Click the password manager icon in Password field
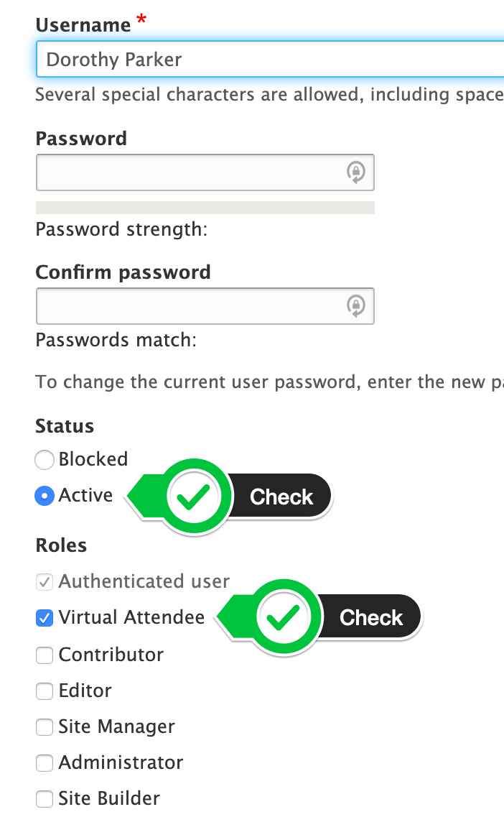This screenshot has height=835, width=504. [x=356, y=172]
